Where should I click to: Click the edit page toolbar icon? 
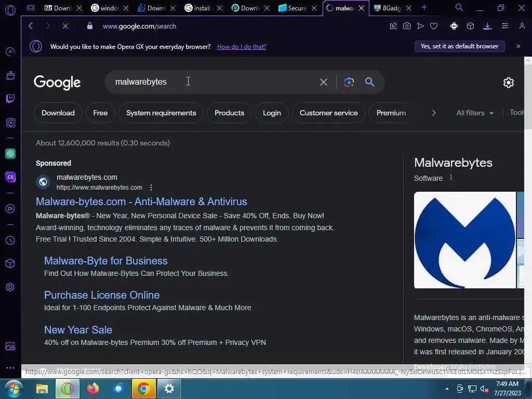pyautogui.click(x=393, y=26)
